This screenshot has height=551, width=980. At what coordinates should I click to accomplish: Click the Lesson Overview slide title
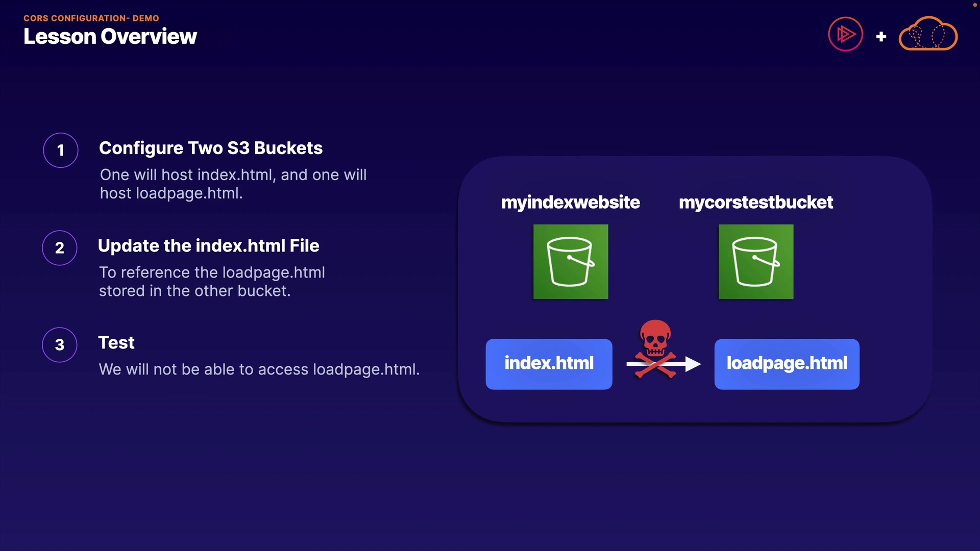pyautogui.click(x=110, y=37)
